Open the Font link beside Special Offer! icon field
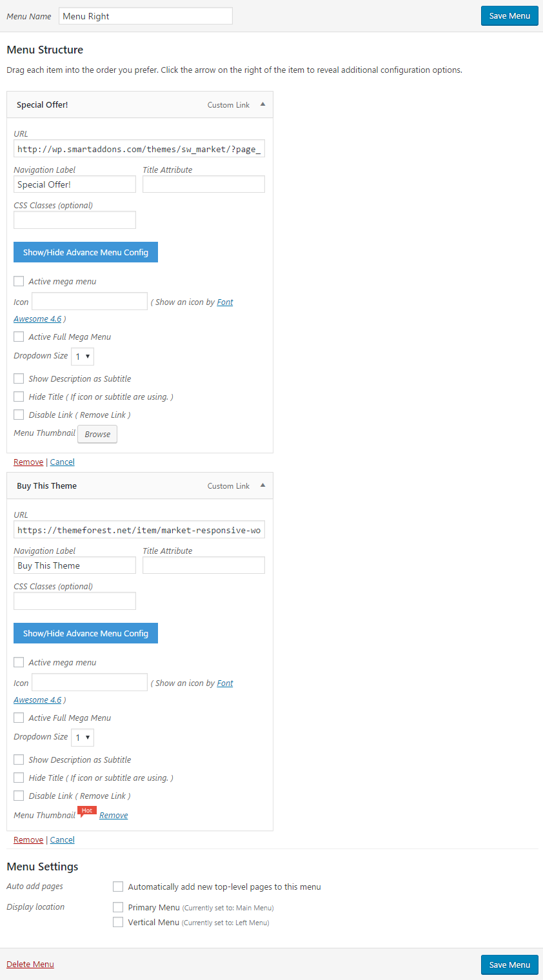The image size is (543, 980). (225, 302)
